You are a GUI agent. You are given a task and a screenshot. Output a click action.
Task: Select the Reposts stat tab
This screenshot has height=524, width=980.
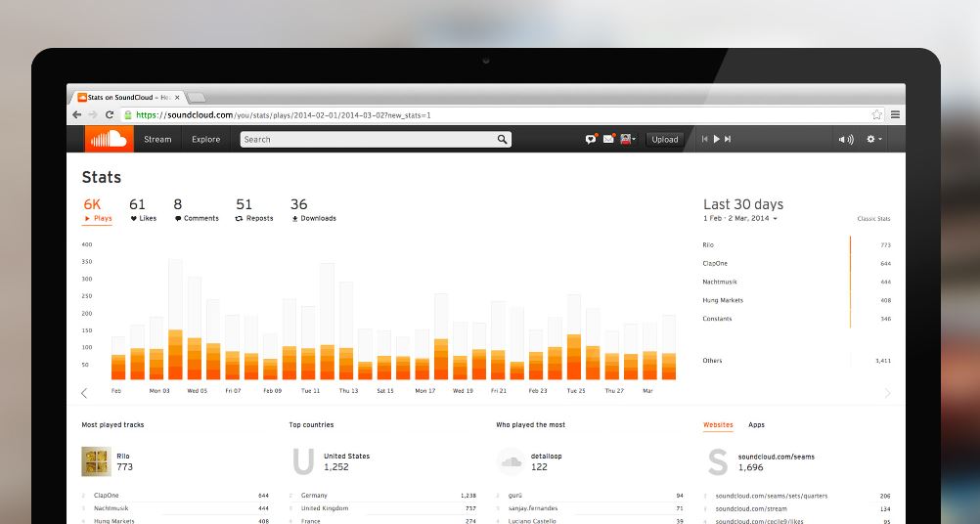pos(253,210)
